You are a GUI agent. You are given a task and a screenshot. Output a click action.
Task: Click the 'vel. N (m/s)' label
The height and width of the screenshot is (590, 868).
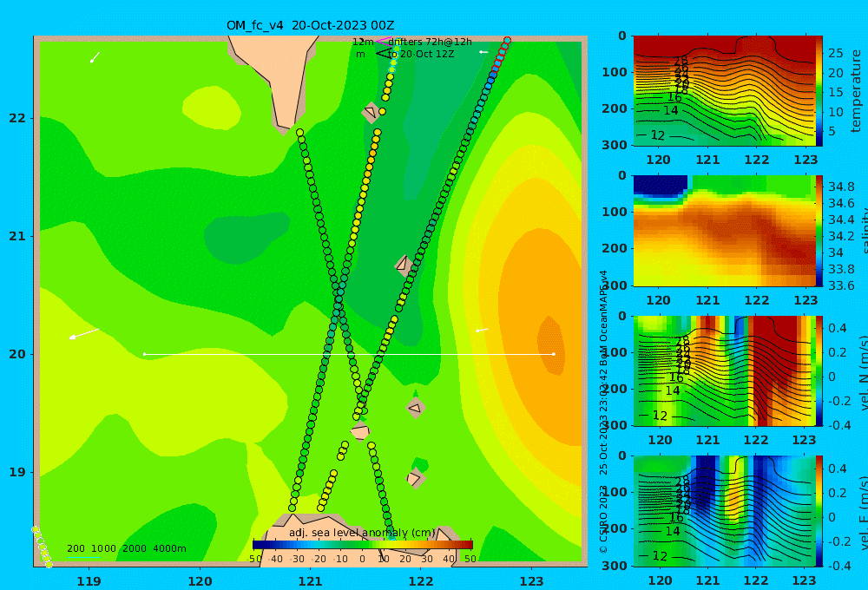pos(864,372)
